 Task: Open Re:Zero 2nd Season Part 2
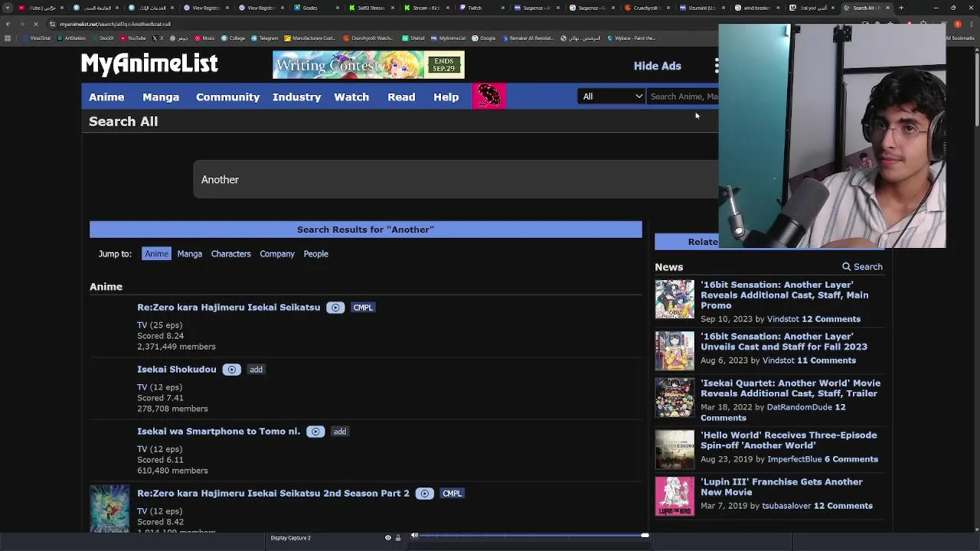tap(273, 493)
